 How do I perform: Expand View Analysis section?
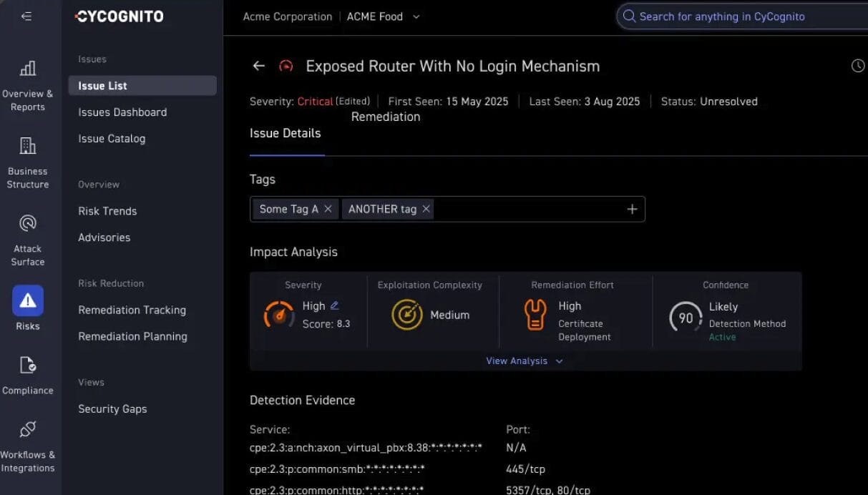524,361
